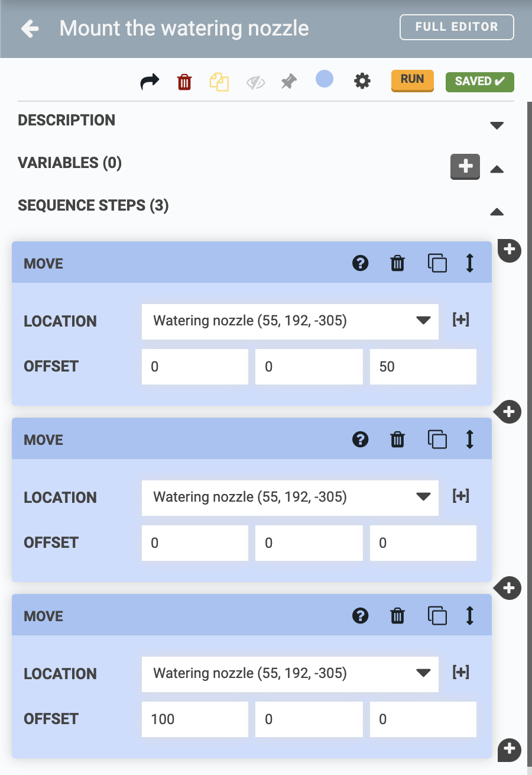Image resolution: width=532 pixels, height=775 pixels.
Task: Duplicate the third MOVE step
Action: pyautogui.click(x=437, y=616)
